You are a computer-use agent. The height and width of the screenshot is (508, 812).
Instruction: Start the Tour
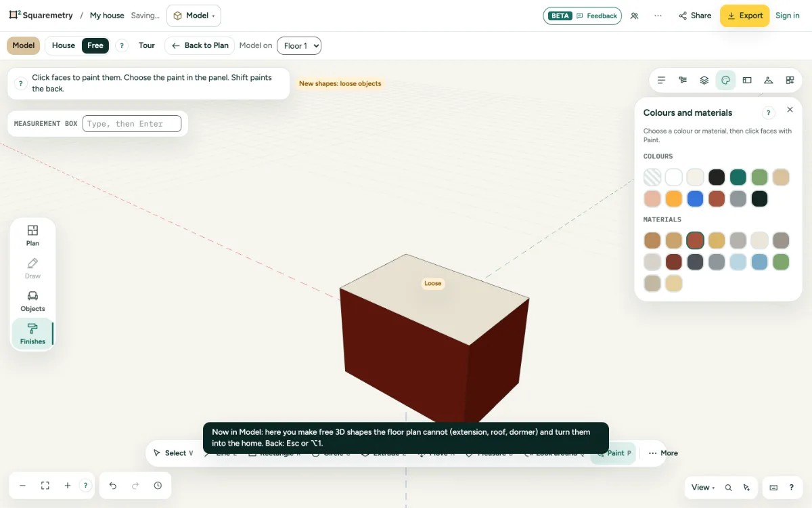(147, 45)
